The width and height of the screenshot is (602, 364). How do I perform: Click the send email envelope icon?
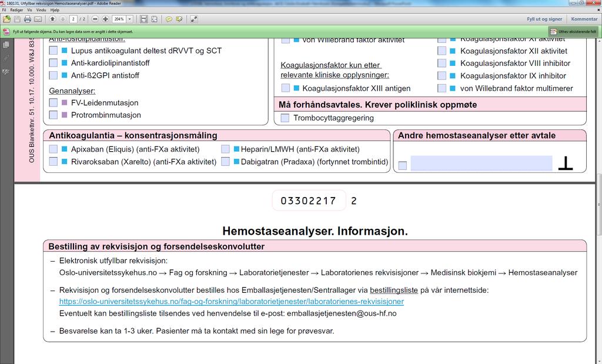click(38, 19)
